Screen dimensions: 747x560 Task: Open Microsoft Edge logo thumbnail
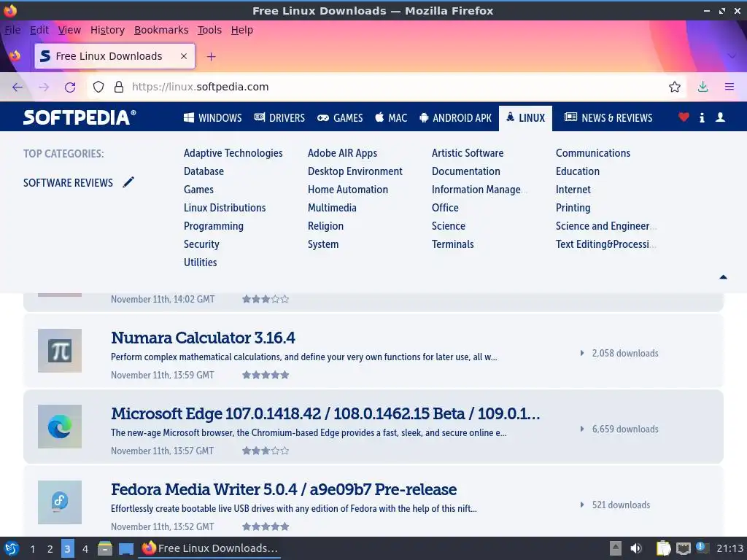[x=60, y=426]
